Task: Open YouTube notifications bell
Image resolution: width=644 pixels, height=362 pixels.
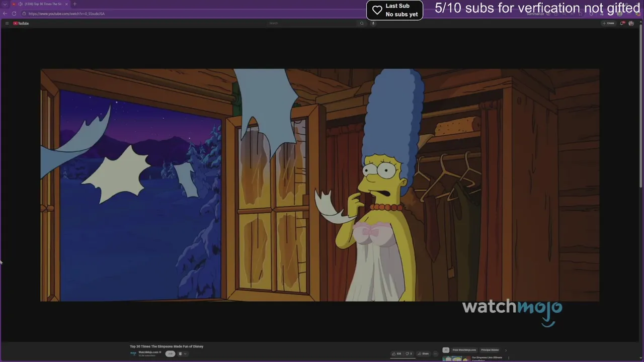Action: click(x=622, y=23)
